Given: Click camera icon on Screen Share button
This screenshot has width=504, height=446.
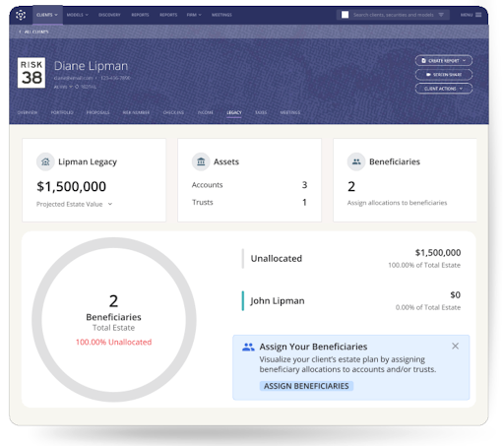Looking at the screenshot, I should coord(428,75).
